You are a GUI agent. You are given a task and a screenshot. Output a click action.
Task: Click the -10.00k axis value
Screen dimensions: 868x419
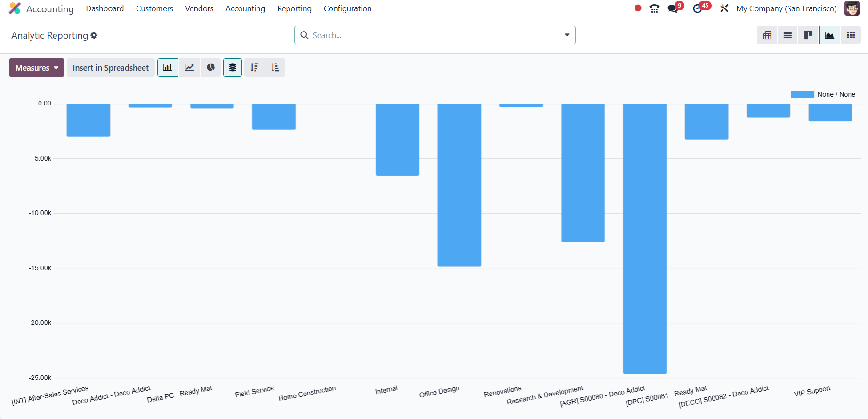(x=40, y=213)
